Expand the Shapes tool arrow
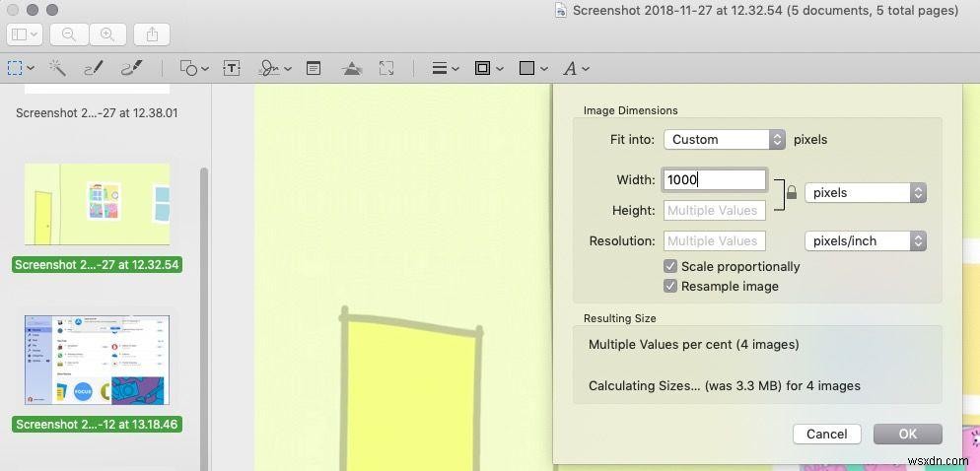This screenshot has width=980, height=471. click(205, 69)
